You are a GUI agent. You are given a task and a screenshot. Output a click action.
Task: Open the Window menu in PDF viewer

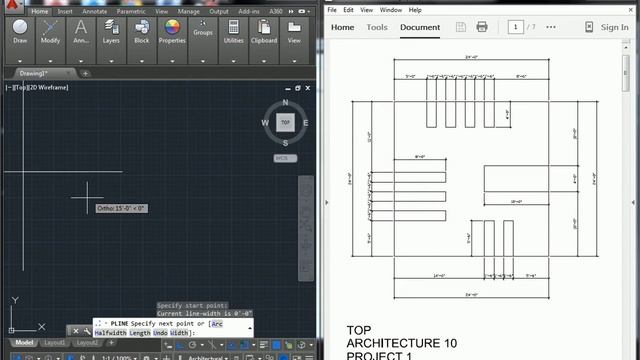click(391, 10)
